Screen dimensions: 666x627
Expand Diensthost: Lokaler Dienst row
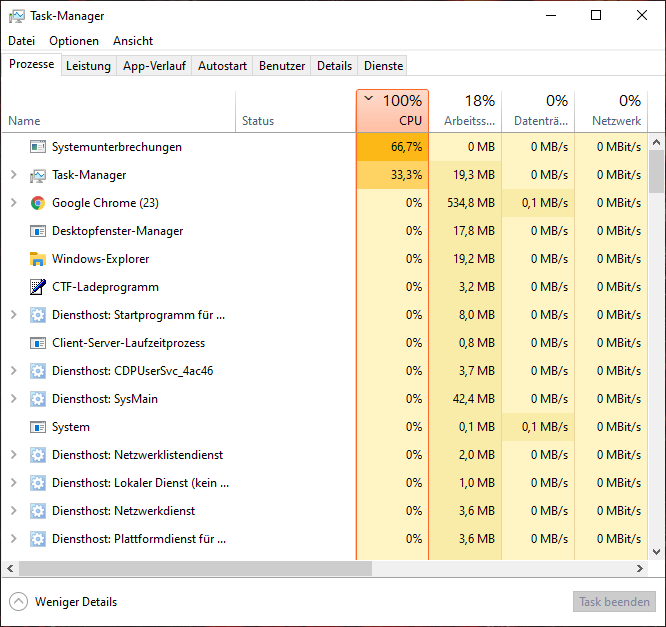(14, 483)
